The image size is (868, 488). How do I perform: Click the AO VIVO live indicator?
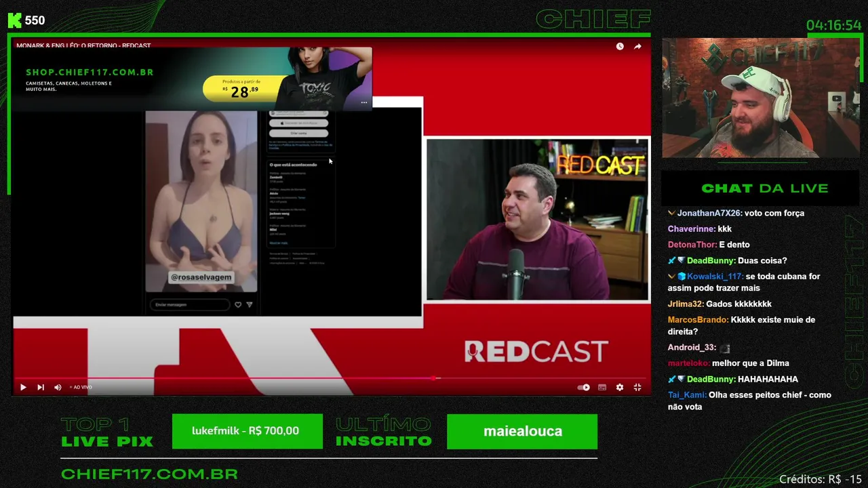coord(81,387)
